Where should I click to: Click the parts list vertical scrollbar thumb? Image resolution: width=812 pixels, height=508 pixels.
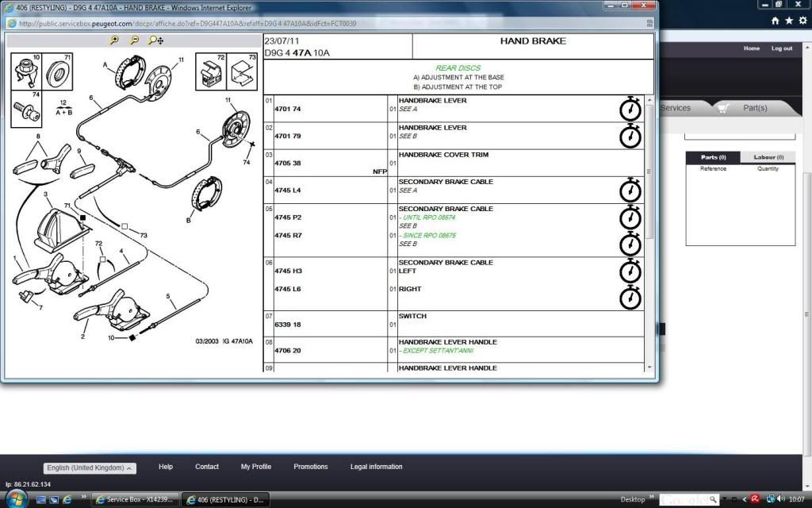(x=649, y=171)
